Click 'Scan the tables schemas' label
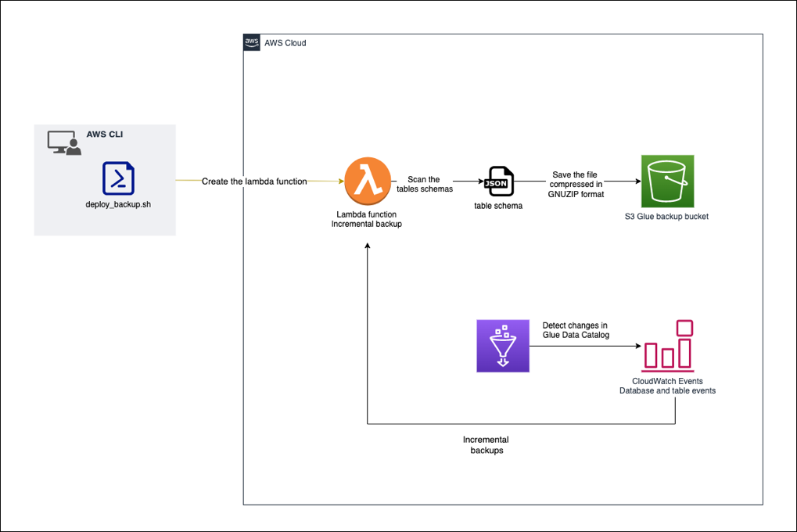This screenshot has width=797, height=532. (425, 184)
